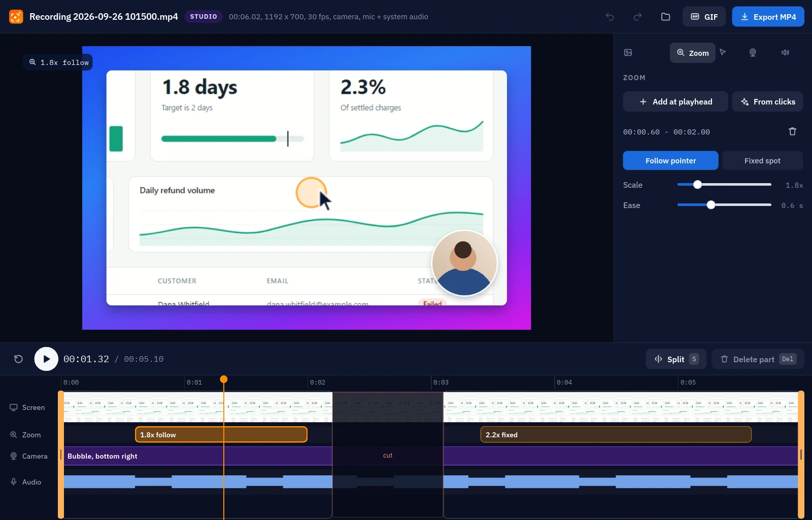The height and width of the screenshot is (520, 812).
Task: Adjust the Ease slider handle
Action: coord(711,205)
